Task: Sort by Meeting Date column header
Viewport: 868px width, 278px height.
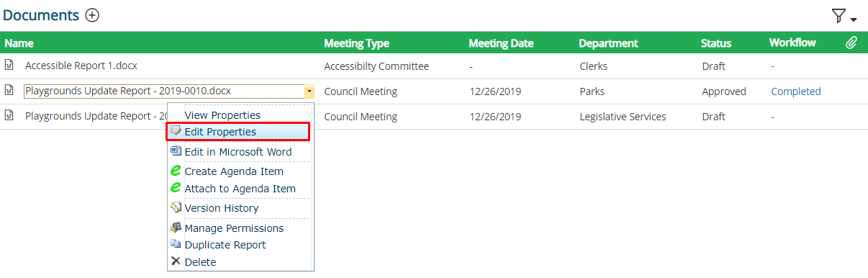Action: coord(501,43)
